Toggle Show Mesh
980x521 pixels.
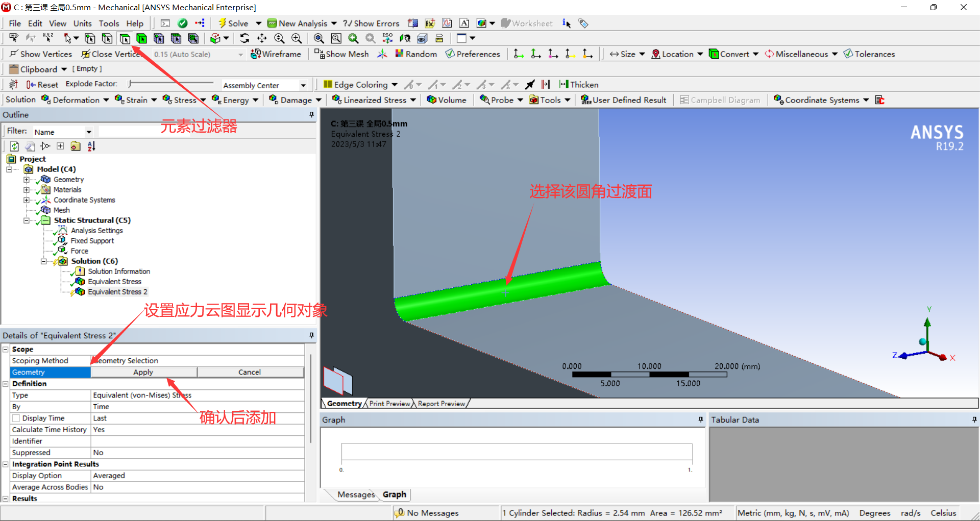point(341,54)
